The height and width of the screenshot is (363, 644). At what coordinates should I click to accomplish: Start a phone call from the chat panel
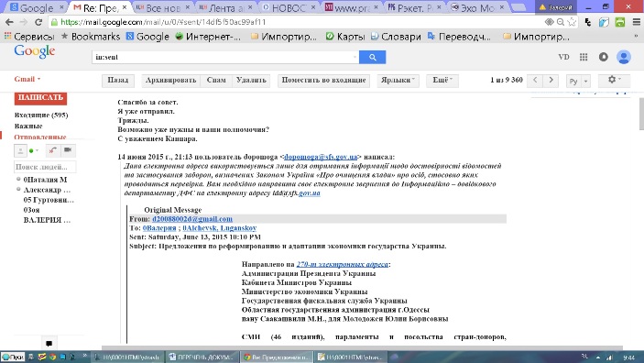click(52, 150)
